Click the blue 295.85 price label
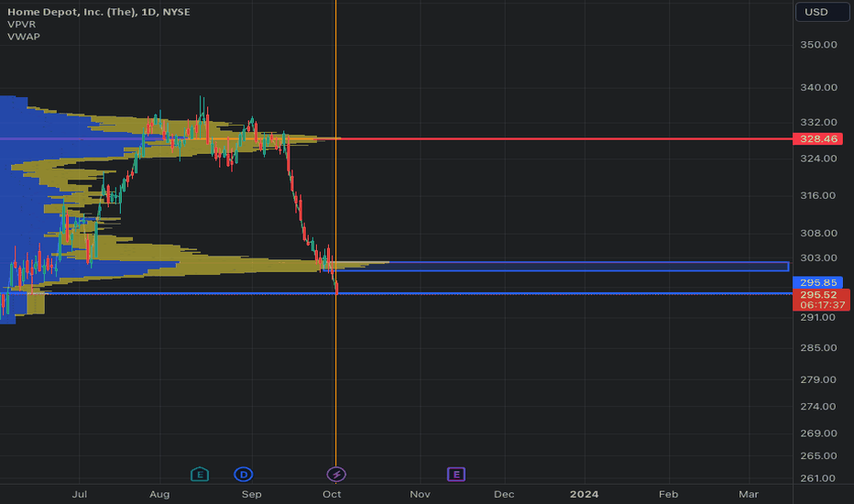This screenshot has height=504, width=854. pos(818,282)
